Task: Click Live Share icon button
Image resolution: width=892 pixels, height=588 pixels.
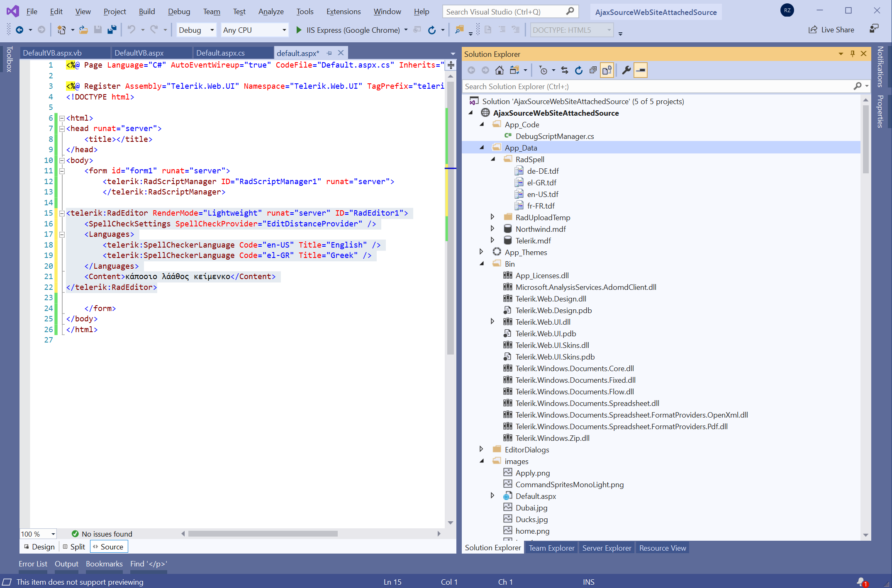Action: (x=812, y=30)
